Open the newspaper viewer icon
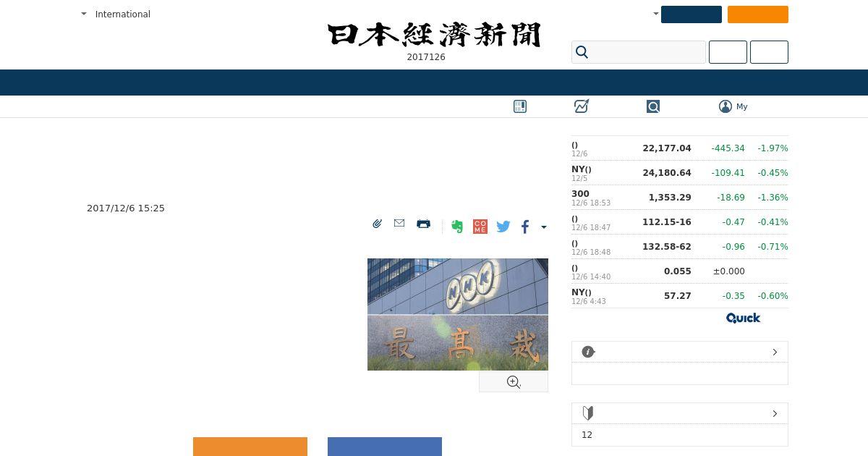This screenshot has width=868, height=456. click(520, 106)
